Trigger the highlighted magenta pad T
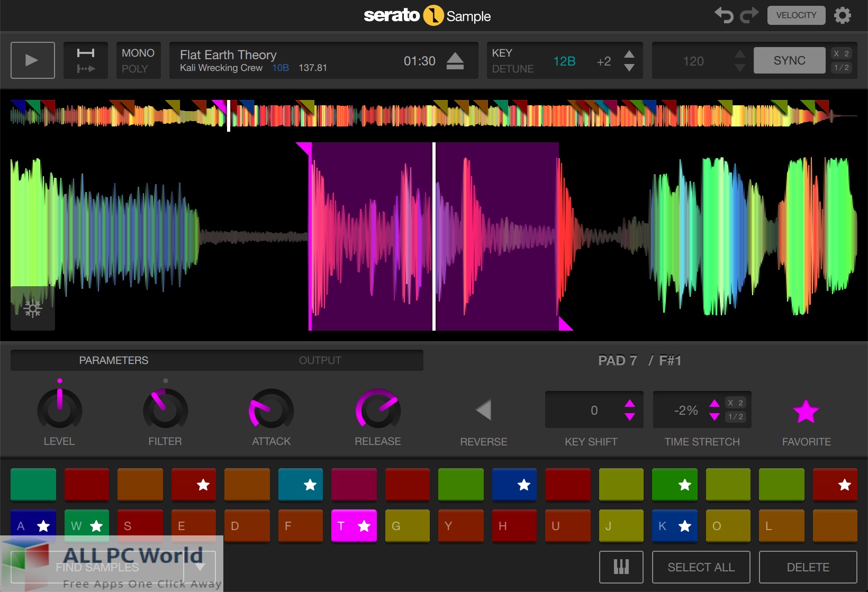The height and width of the screenshot is (592, 868). [x=354, y=525]
